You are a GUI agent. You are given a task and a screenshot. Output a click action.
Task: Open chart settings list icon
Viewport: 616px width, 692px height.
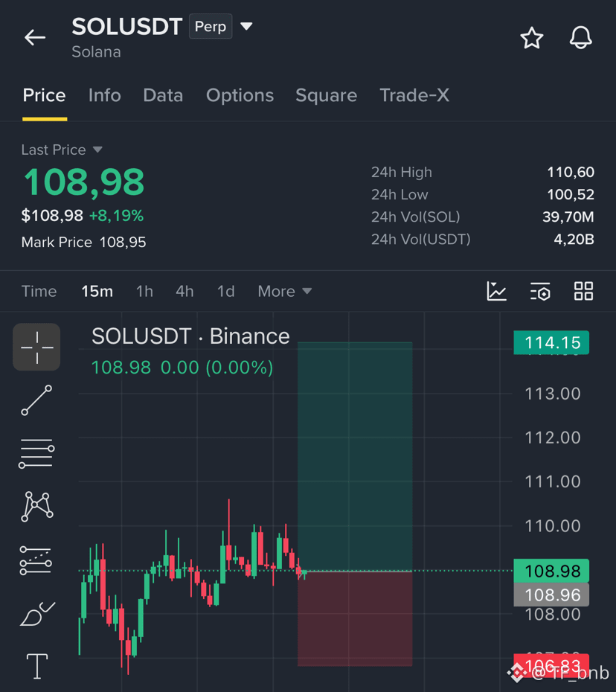tap(540, 291)
